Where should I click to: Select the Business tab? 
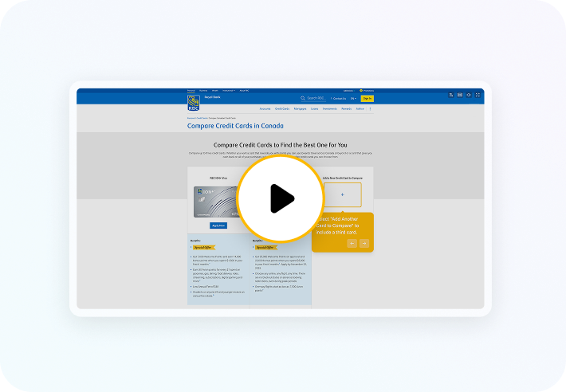click(x=203, y=91)
